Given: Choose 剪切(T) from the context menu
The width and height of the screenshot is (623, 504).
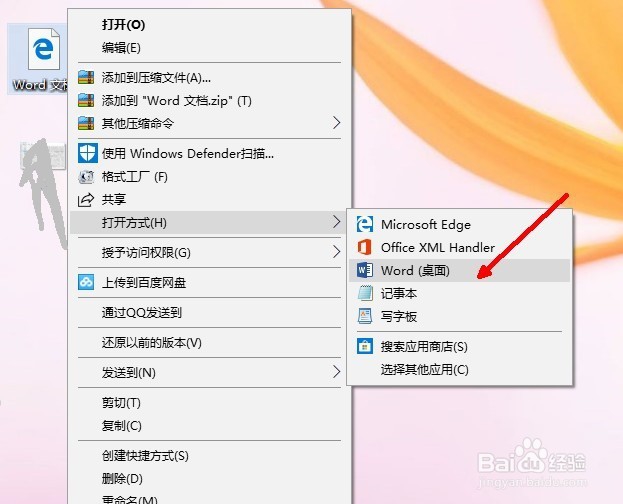Looking at the screenshot, I should pos(209,403).
